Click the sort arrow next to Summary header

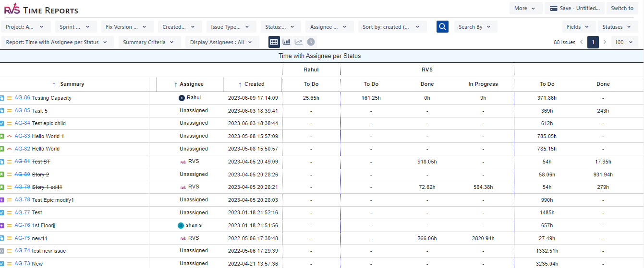click(54, 84)
